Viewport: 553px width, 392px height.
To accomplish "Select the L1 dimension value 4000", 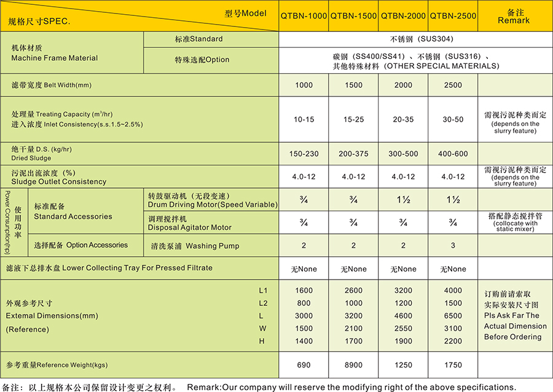I will pyautogui.click(x=453, y=290).
